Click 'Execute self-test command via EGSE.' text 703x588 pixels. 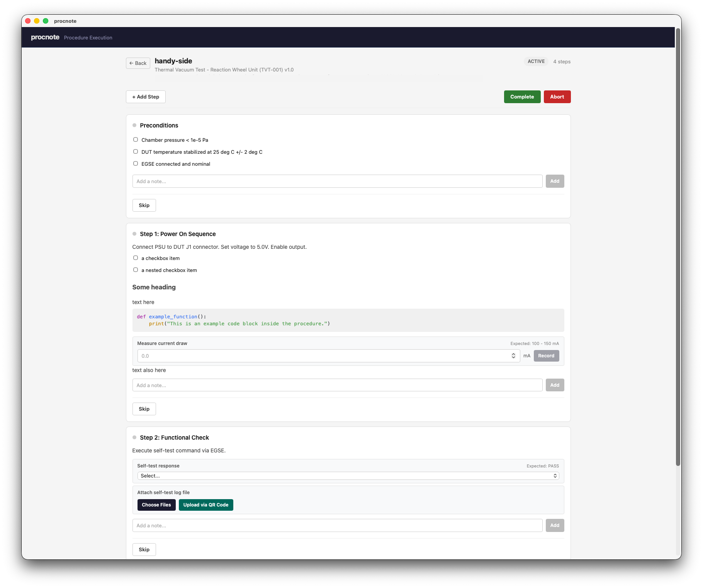tap(179, 450)
